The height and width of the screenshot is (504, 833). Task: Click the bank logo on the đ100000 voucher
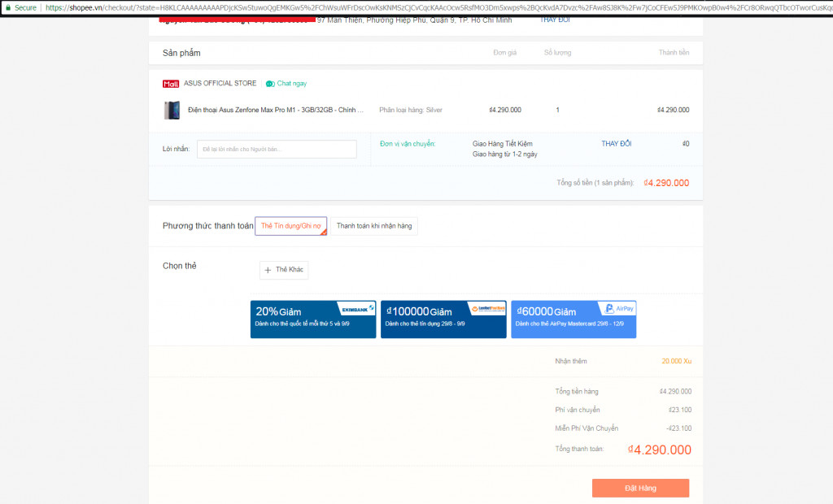click(x=486, y=307)
